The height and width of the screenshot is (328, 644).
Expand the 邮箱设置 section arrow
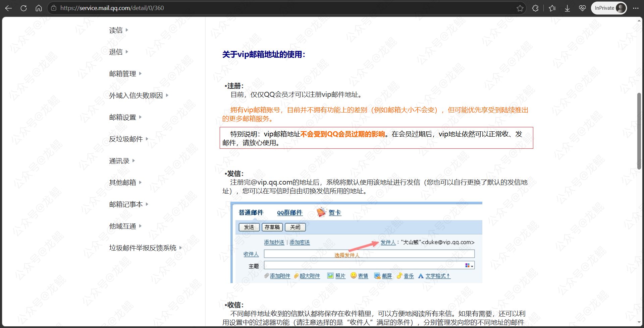pyautogui.click(x=140, y=117)
